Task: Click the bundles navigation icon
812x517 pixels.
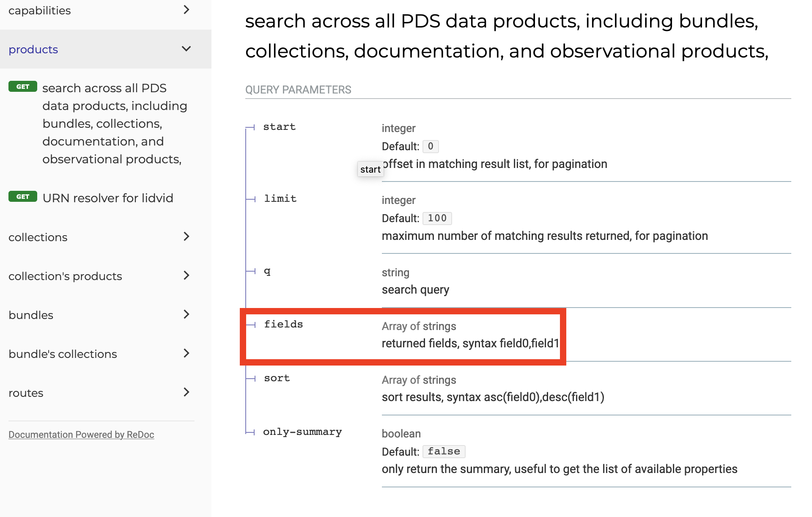Action: 187,314
